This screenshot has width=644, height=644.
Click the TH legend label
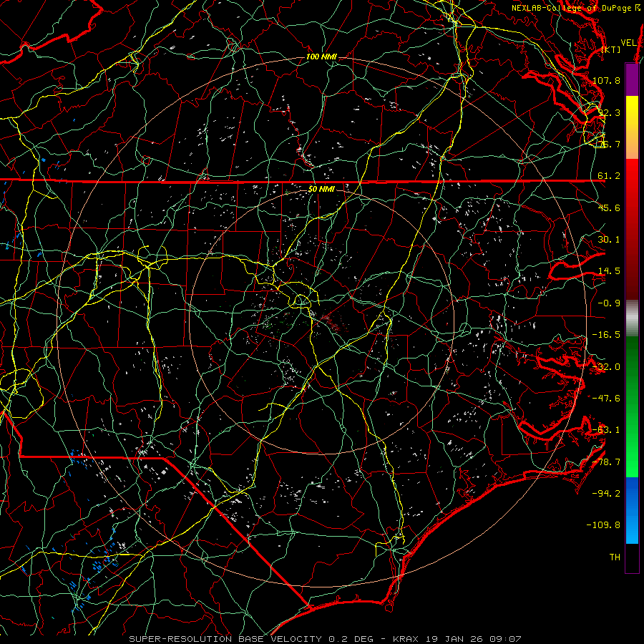615,557
